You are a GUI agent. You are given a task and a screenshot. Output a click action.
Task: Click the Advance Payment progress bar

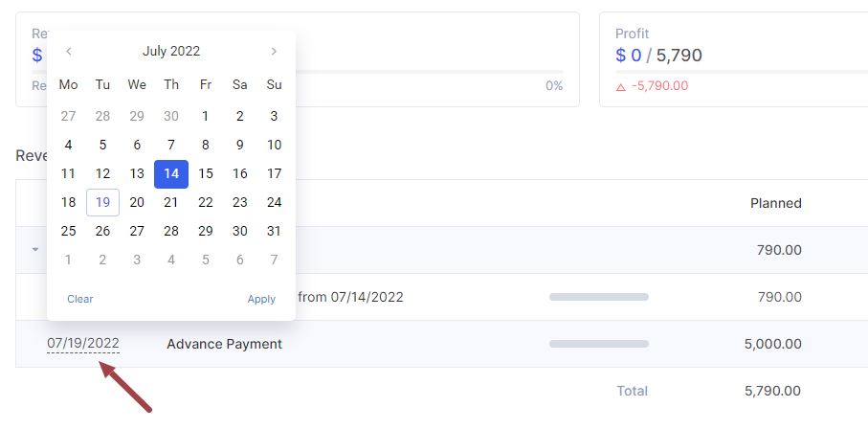tap(599, 344)
